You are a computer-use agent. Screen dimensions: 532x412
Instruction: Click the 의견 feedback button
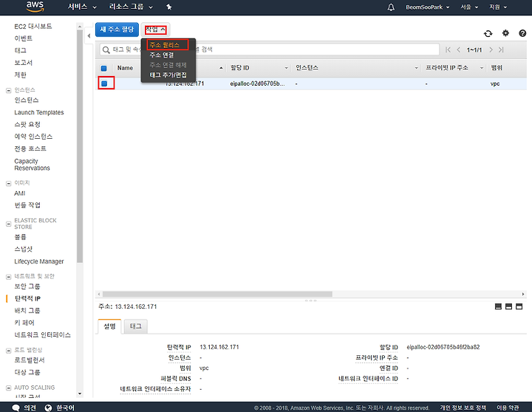pos(30,408)
